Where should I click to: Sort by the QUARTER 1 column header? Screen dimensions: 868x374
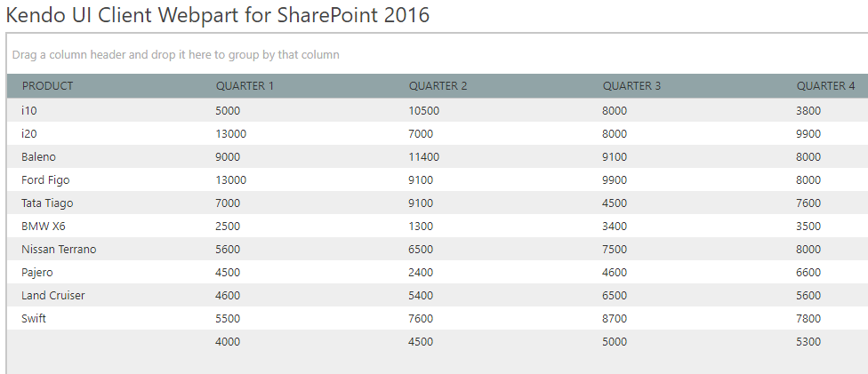pos(245,86)
